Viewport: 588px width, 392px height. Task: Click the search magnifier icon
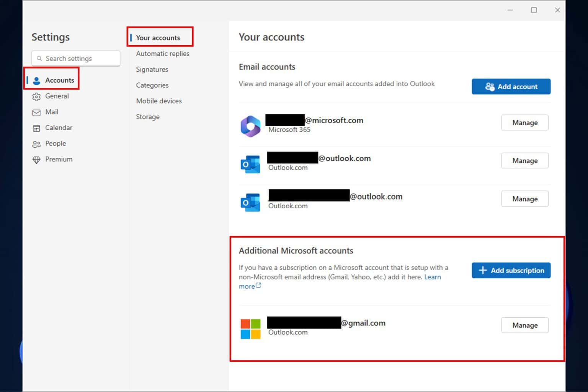(x=39, y=59)
